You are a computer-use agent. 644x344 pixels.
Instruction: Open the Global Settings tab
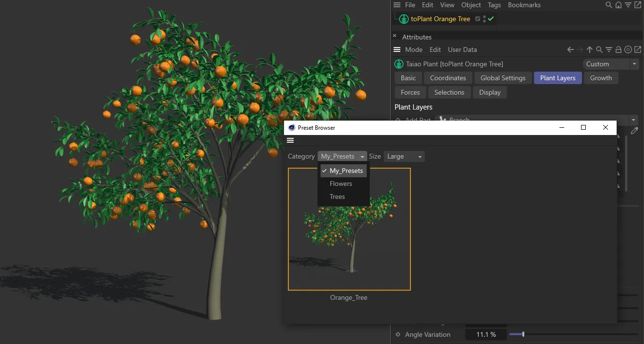[503, 78]
